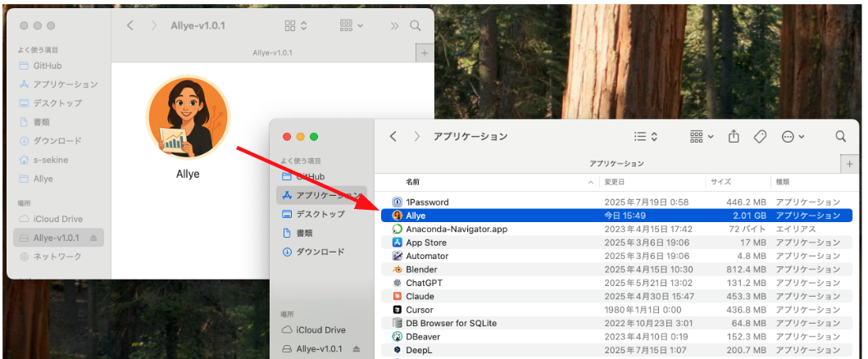The height and width of the screenshot is (359, 868).
Task: Search in the アプリケーション window
Action: click(x=840, y=136)
